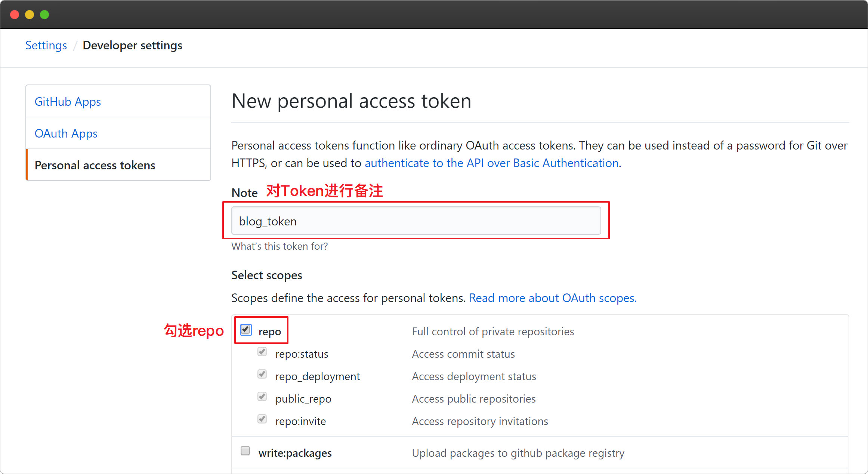The image size is (868, 474).
Task: Go back to Settings breadcrumb link
Action: [46, 45]
